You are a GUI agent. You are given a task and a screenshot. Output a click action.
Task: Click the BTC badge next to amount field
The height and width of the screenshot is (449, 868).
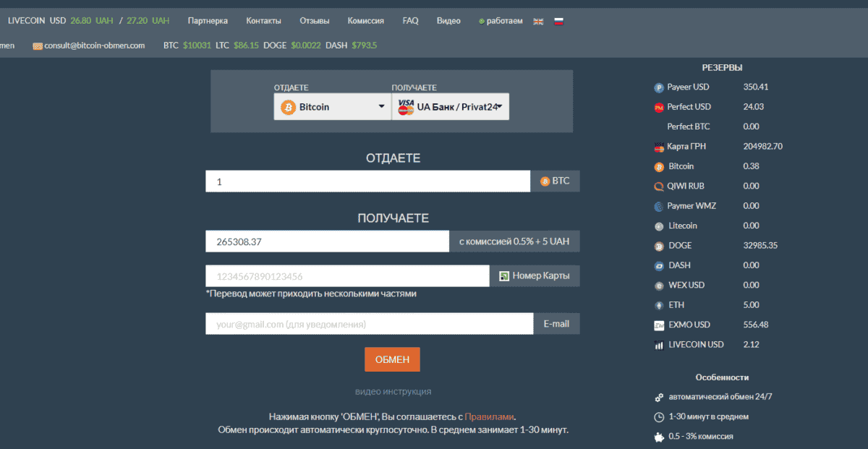(556, 181)
